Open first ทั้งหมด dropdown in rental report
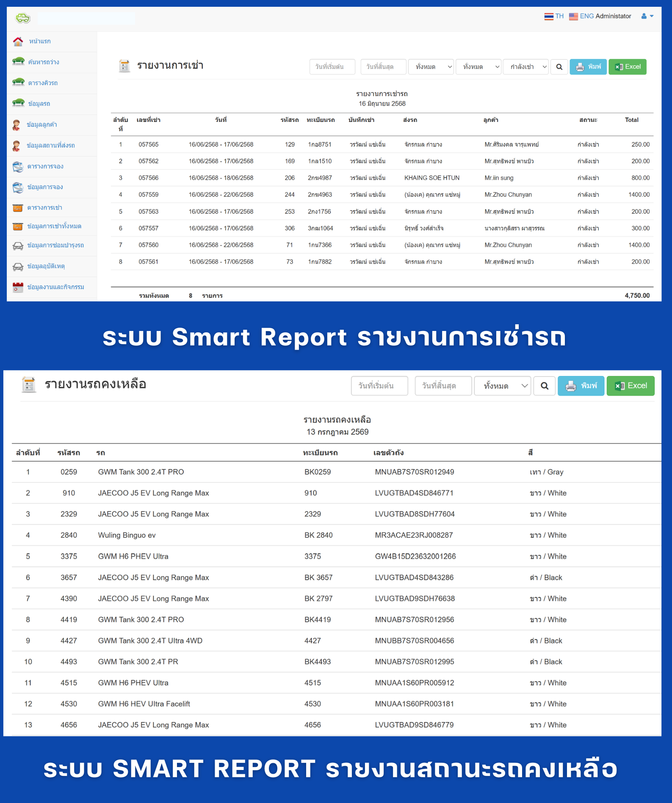 pyautogui.click(x=431, y=67)
